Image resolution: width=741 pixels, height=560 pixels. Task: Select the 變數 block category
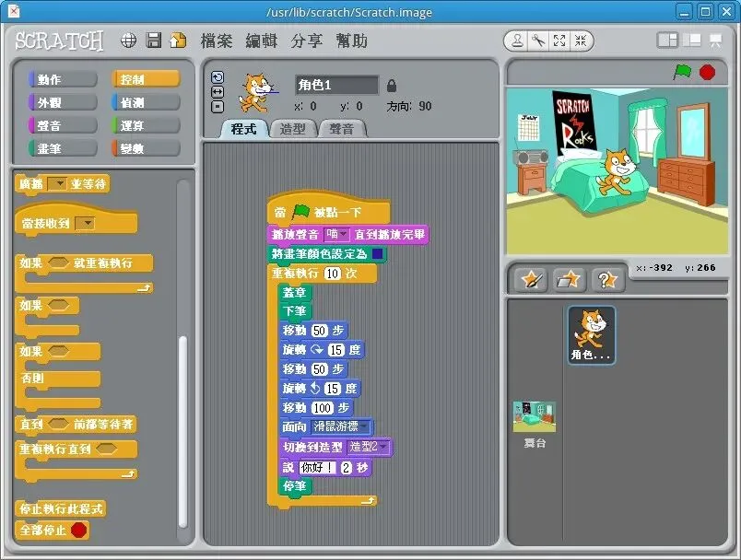coord(146,148)
